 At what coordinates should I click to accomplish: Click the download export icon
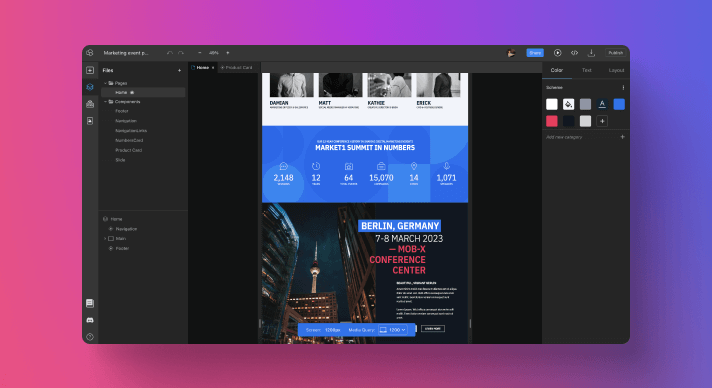point(591,53)
